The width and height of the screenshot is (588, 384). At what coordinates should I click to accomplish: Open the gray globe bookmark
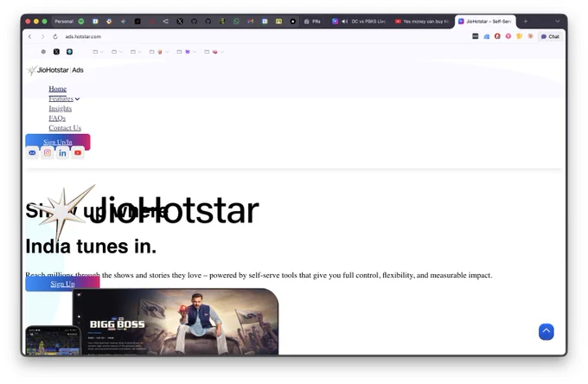click(43, 52)
